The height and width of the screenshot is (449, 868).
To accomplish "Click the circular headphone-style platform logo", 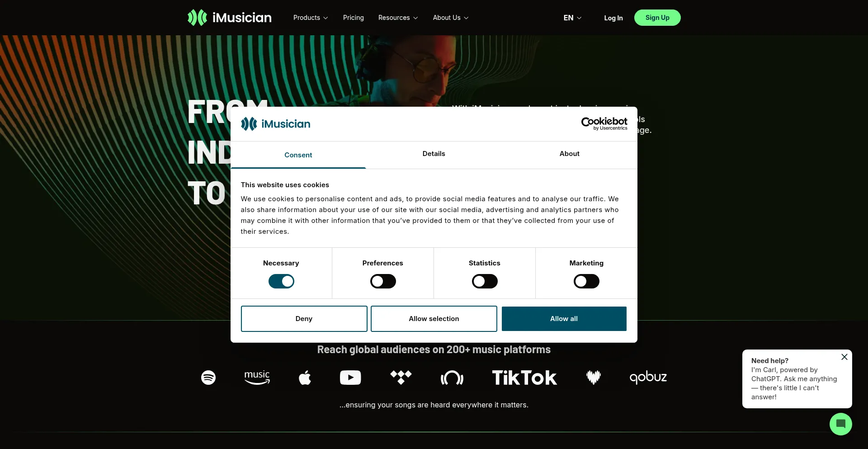I will (x=452, y=378).
